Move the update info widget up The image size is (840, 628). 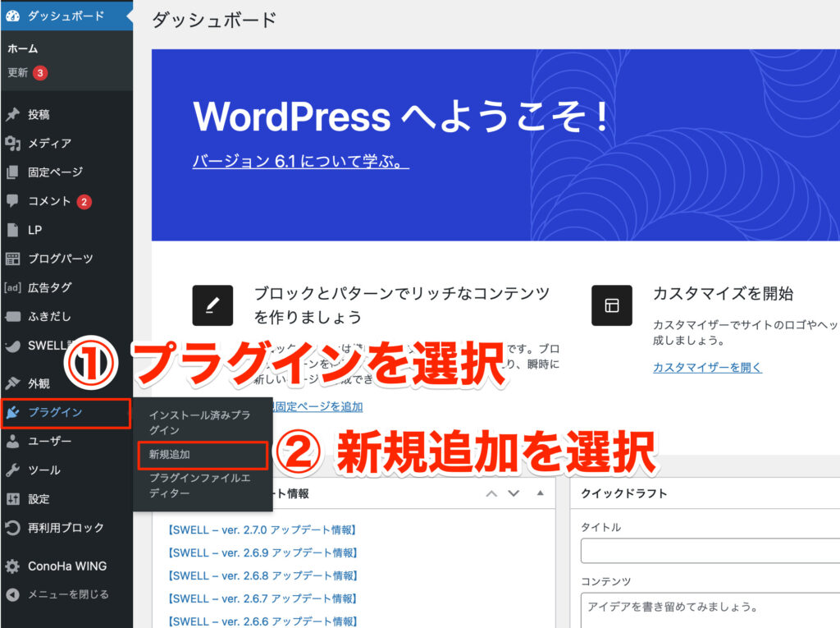[x=491, y=493]
